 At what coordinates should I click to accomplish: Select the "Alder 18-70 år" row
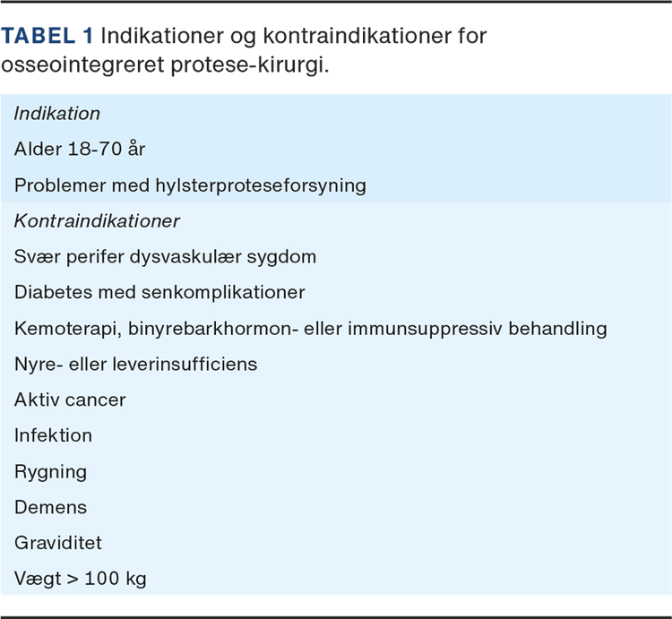pyautogui.click(x=80, y=150)
